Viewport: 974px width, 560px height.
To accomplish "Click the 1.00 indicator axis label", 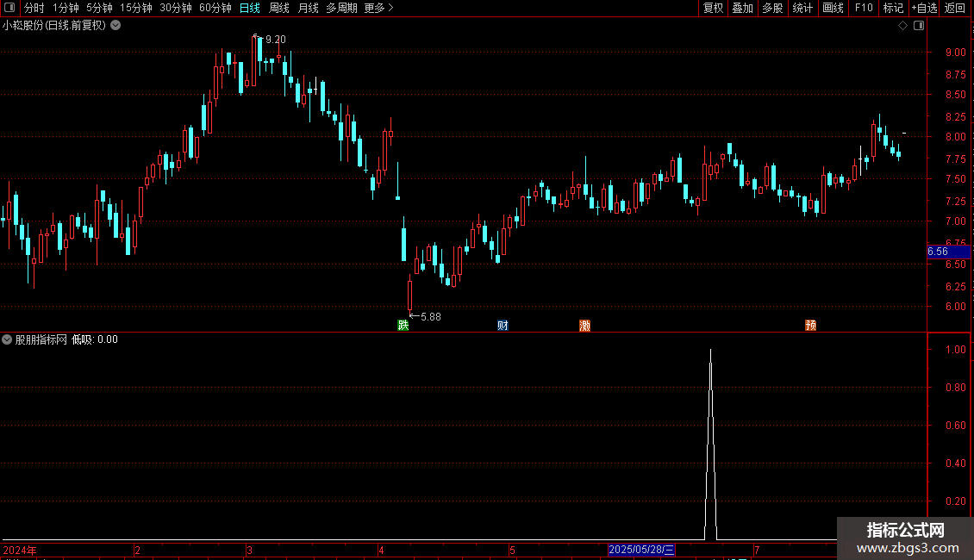I will [x=955, y=350].
